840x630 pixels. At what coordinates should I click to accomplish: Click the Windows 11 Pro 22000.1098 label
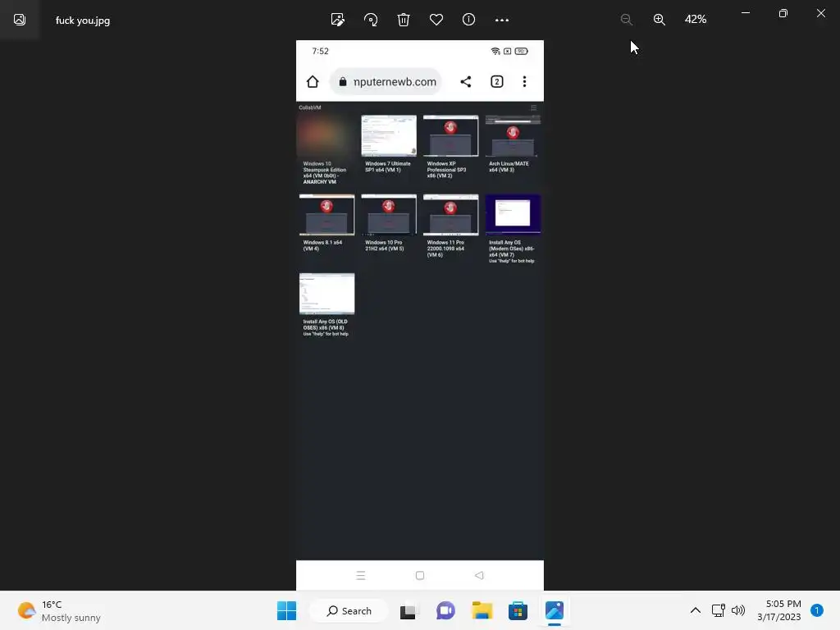[445, 249]
